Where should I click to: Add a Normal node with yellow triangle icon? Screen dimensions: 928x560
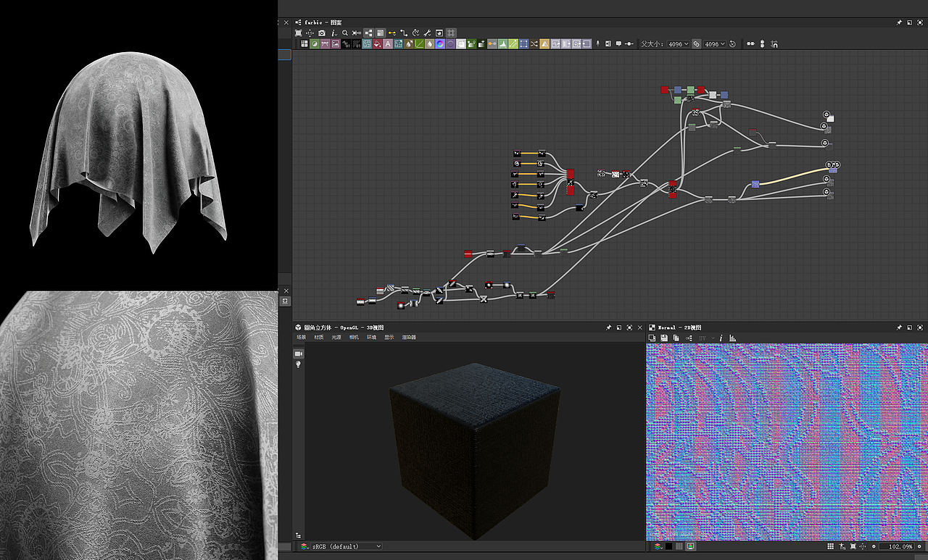[544, 44]
